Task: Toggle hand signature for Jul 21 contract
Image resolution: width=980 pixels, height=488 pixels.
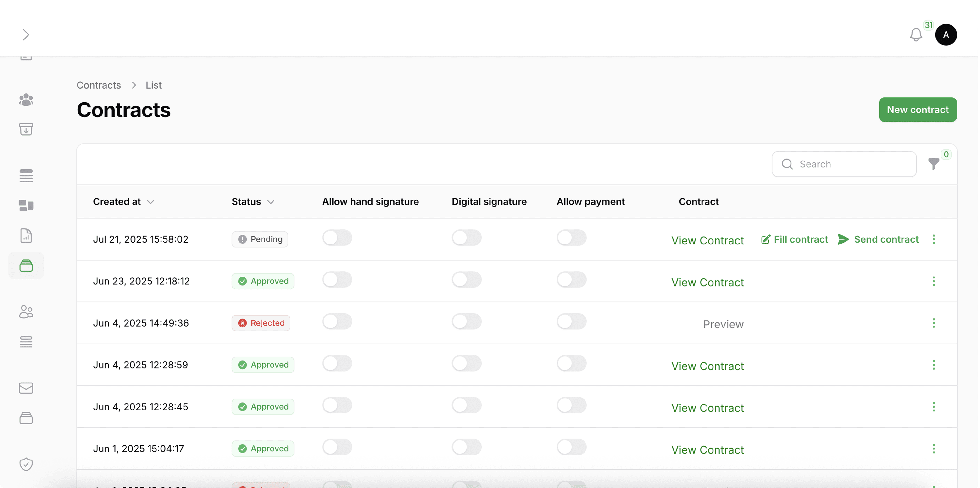Action: (x=337, y=238)
